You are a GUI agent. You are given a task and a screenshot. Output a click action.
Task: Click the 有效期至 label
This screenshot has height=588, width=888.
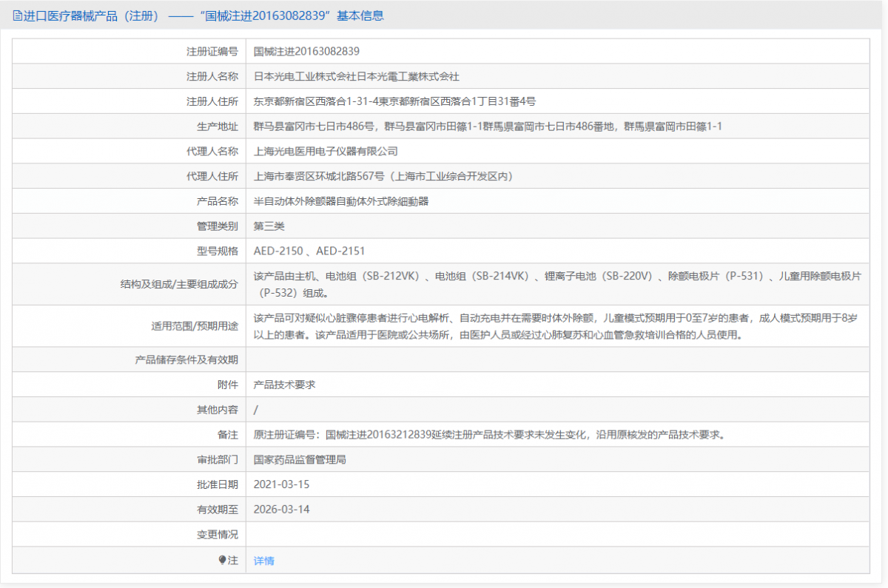pos(218,510)
